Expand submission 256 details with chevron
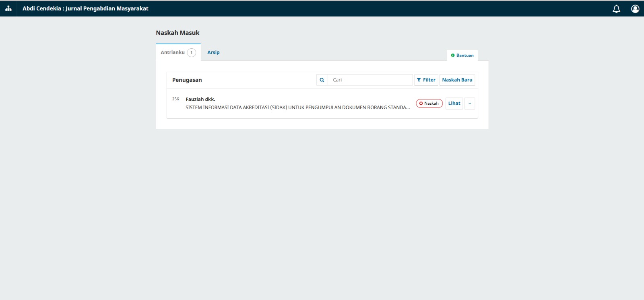 (x=470, y=103)
